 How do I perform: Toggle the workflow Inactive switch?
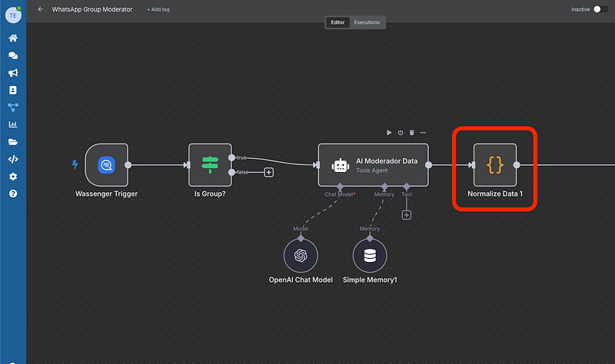pyautogui.click(x=600, y=9)
